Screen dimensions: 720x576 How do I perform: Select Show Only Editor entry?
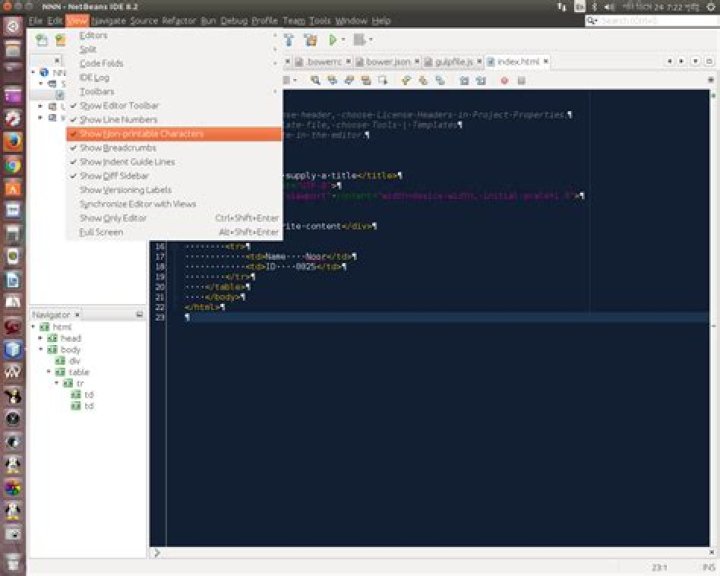click(x=174, y=218)
